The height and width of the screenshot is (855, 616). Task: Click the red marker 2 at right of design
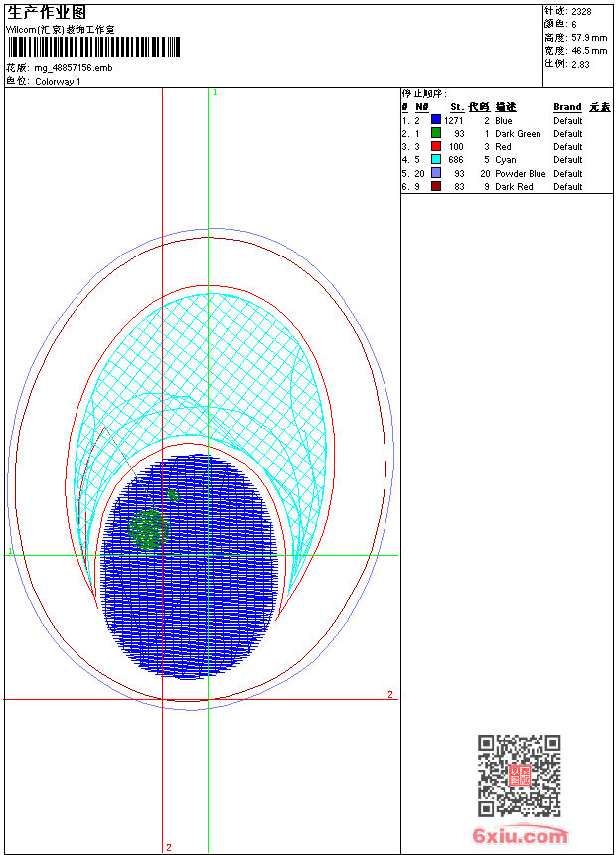coord(390,694)
